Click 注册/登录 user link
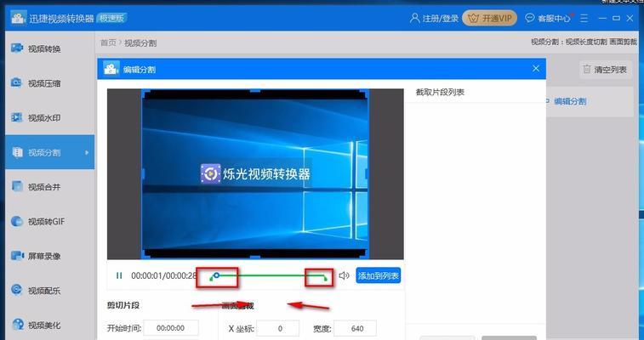Image resolution: width=644 pixels, height=340 pixels. (x=434, y=18)
